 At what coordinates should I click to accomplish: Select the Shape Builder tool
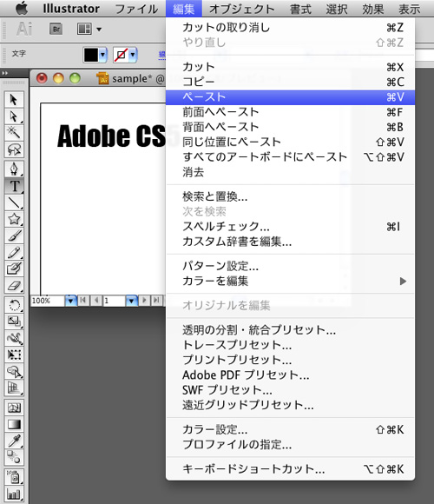coord(14,371)
